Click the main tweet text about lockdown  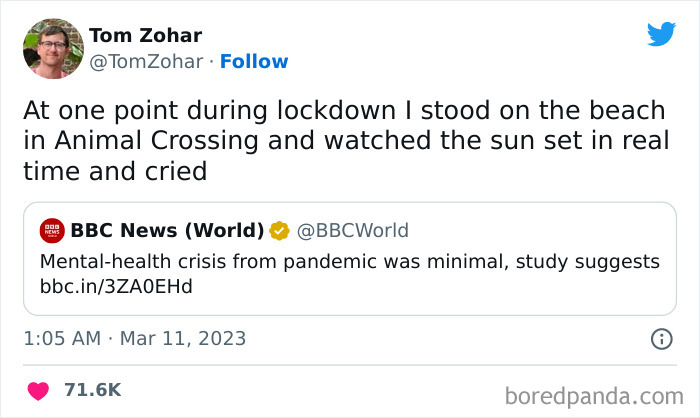[x=346, y=141]
